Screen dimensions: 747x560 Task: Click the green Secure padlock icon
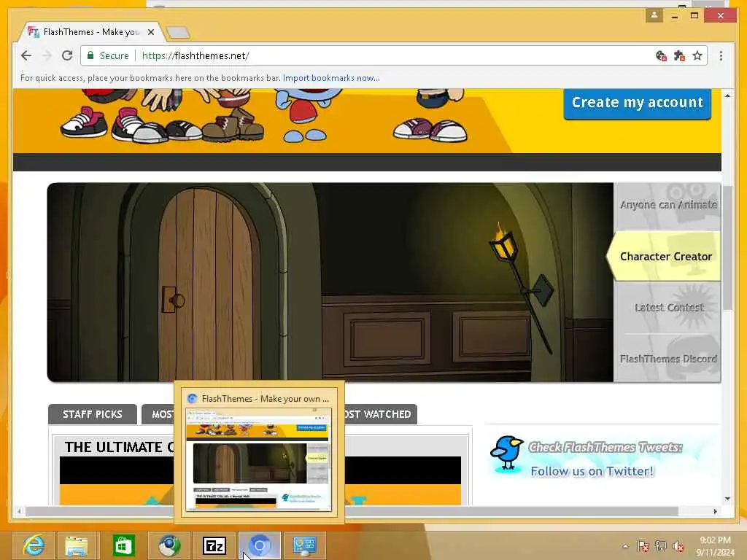tap(90, 55)
